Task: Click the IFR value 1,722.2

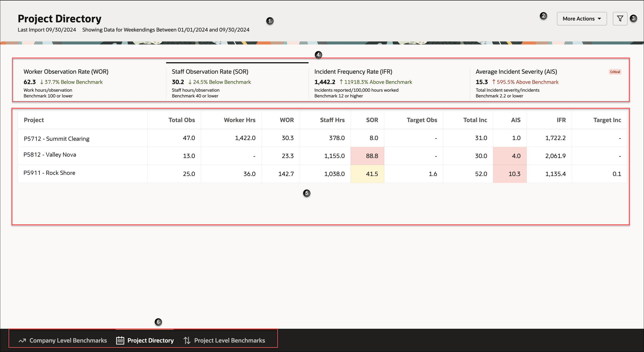Action: 555,138
